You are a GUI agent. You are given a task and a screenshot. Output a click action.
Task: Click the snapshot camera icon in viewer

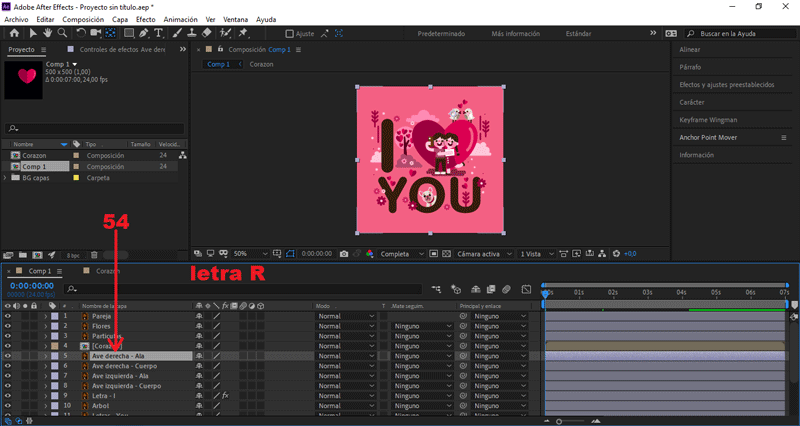pyautogui.click(x=344, y=254)
